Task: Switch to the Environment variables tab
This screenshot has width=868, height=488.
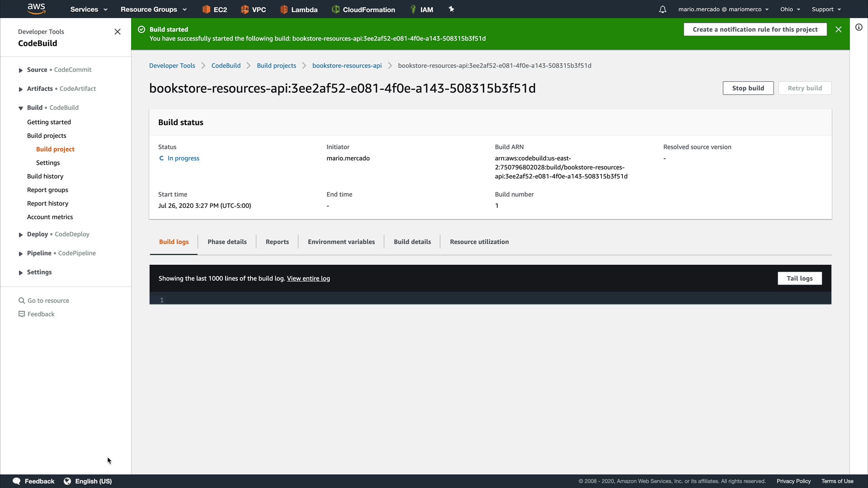Action: coord(341,242)
